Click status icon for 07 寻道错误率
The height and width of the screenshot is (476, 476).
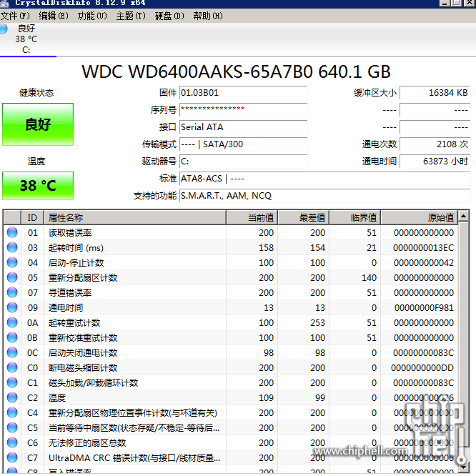point(12,292)
